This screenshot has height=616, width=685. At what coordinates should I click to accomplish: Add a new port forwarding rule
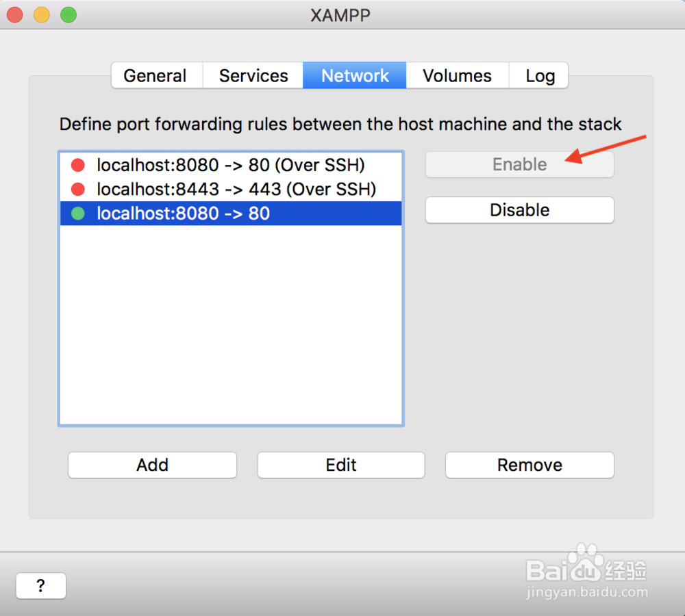pyautogui.click(x=152, y=465)
